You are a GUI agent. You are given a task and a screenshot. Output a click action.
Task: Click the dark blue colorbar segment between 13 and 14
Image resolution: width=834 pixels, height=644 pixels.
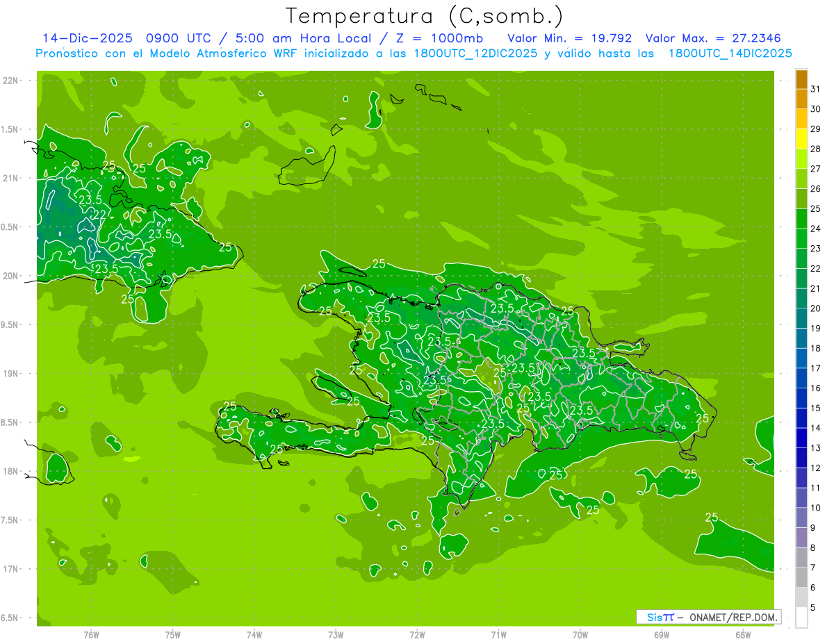[801, 438]
